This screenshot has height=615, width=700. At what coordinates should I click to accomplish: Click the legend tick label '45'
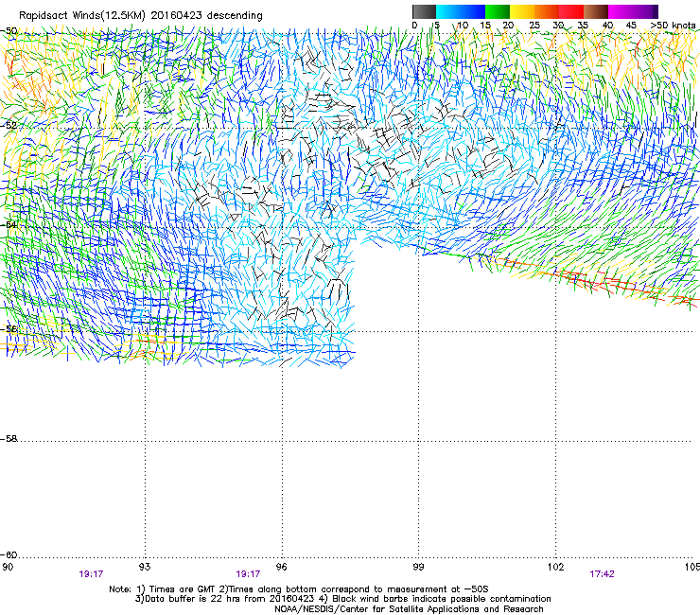click(x=631, y=26)
